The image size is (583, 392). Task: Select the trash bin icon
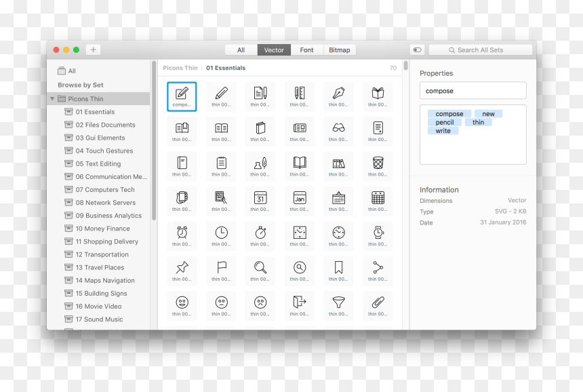378,166
